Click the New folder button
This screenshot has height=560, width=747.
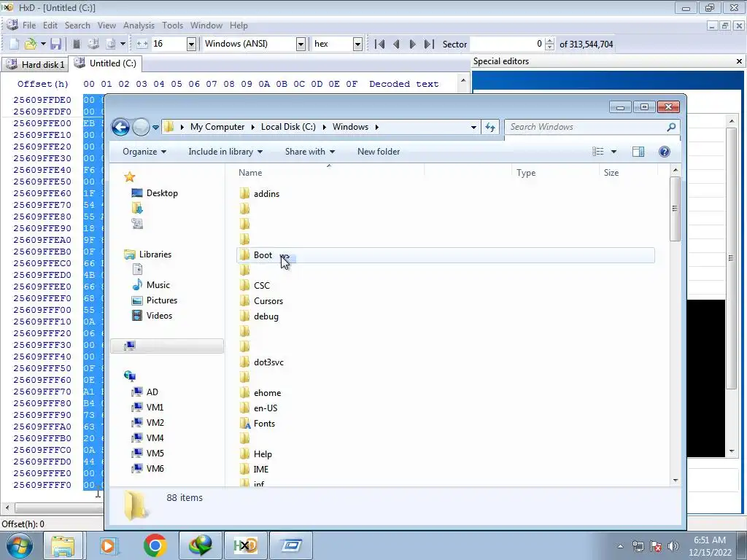(379, 152)
